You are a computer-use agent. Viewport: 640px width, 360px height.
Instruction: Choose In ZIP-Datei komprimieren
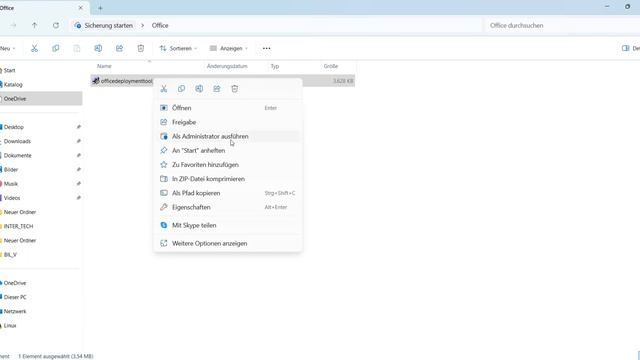tap(228, 179)
